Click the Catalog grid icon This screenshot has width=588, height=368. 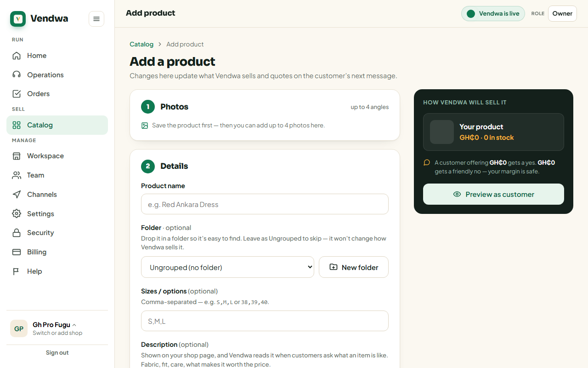click(x=17, y=125)
